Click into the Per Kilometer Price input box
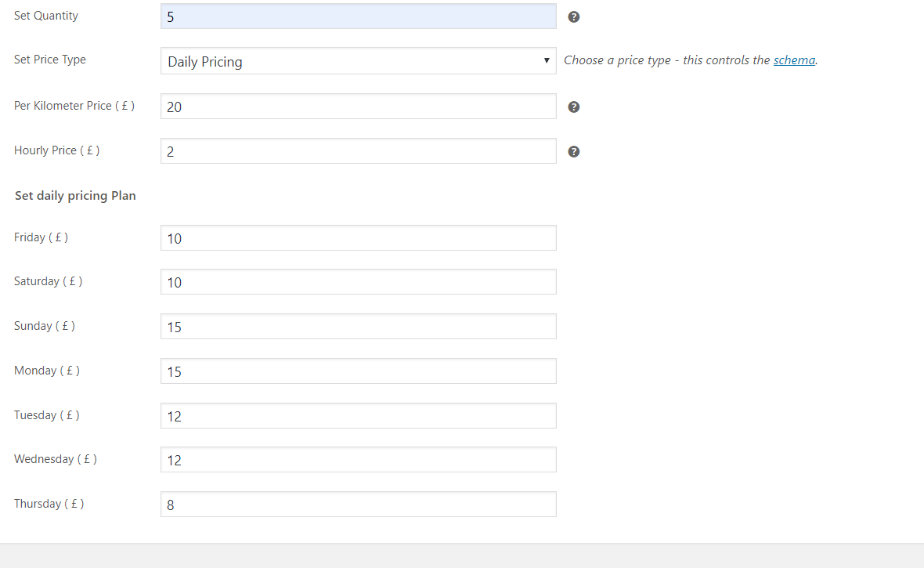 tap(358, 107)
